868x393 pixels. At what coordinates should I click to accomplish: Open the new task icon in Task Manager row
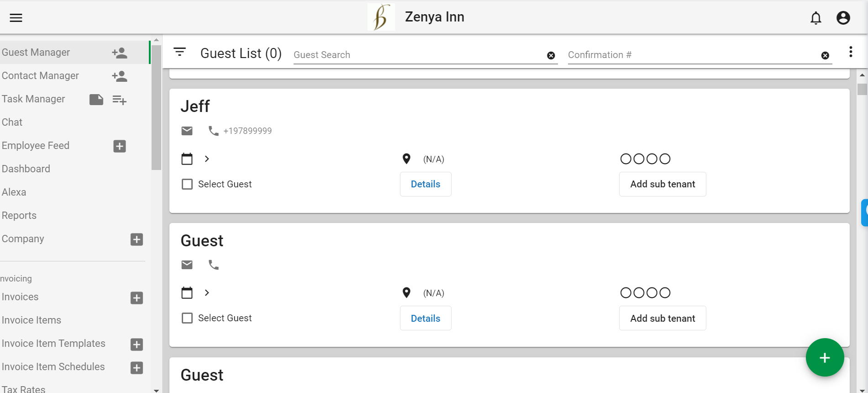click(x=119, y=100)
